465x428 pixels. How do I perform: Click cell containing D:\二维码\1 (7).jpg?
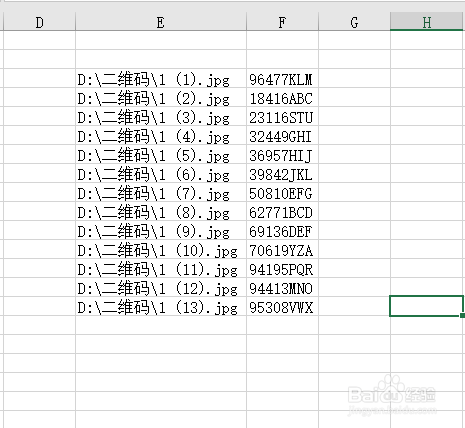161,192
